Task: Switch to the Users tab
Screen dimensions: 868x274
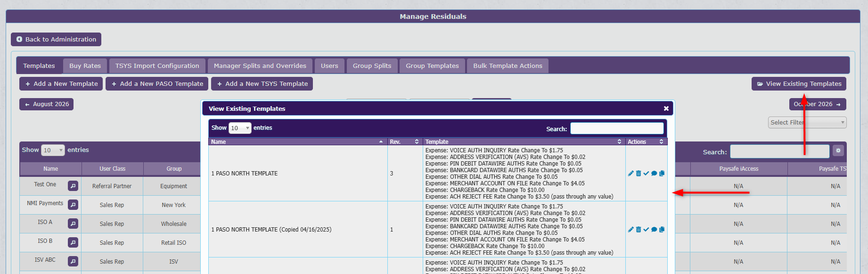Action: click(x=329, y=66)
